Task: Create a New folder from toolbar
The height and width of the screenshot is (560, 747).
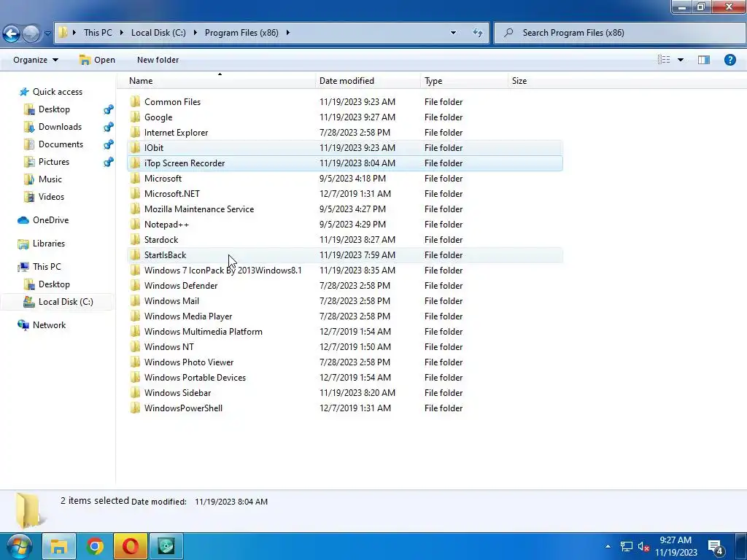Action: click(158, 60)
